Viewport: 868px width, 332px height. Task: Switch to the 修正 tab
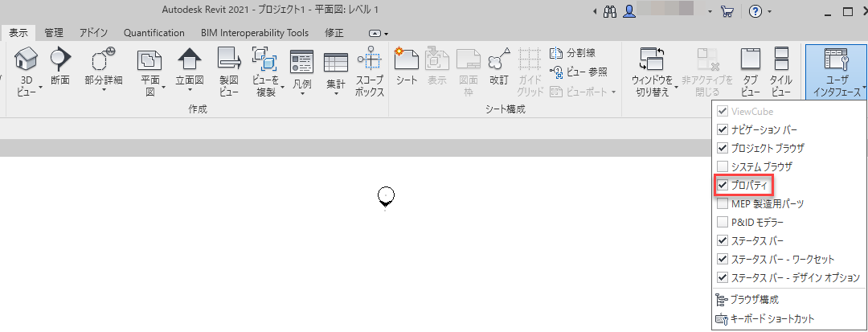click(x=334, y=33)
